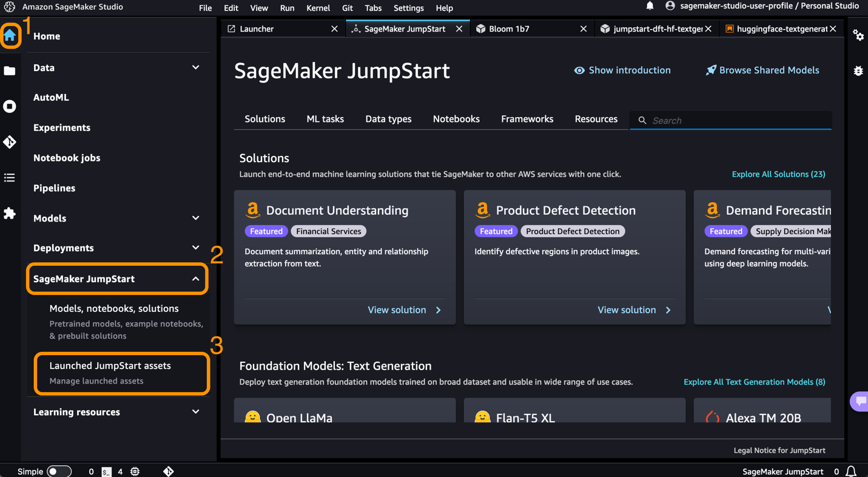Click the Home icon in left sidebar
This screenshot has height=477, width=868.
coord(10,35)
